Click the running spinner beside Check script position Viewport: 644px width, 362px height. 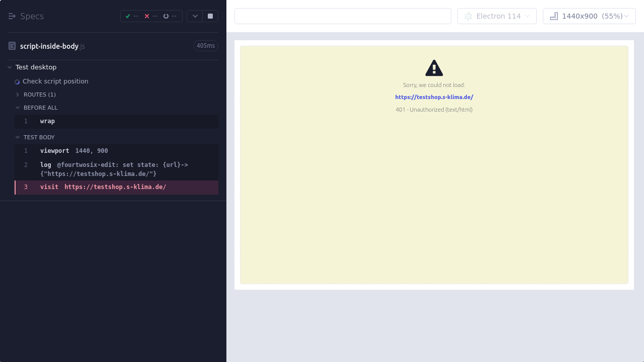(17, 81)
